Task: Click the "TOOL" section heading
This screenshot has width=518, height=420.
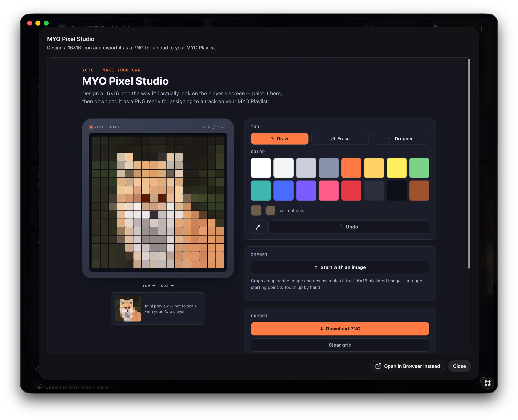Action: click(256, 127)
